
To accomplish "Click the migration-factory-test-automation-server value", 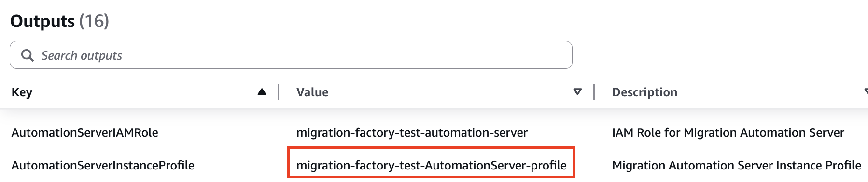I will [x=412, y=132].
